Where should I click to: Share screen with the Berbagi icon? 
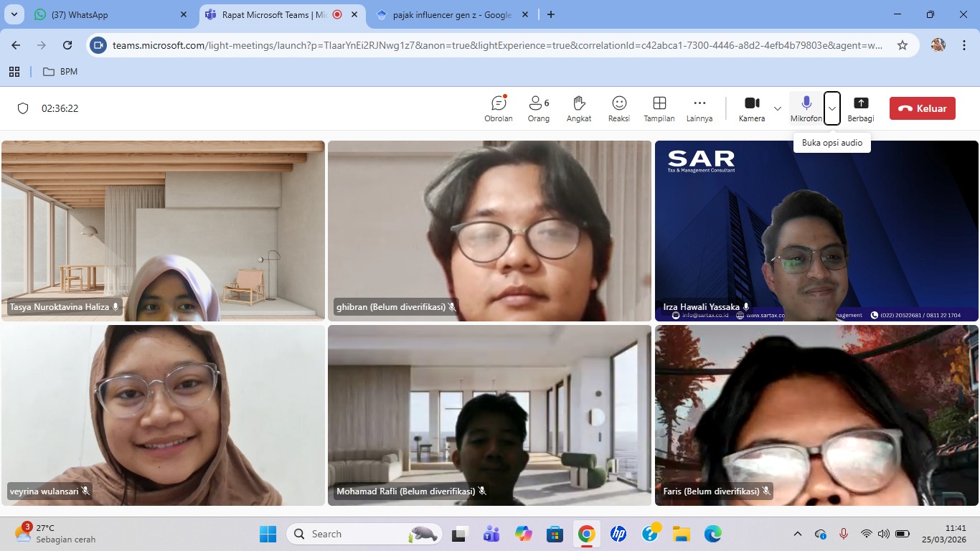860,108
